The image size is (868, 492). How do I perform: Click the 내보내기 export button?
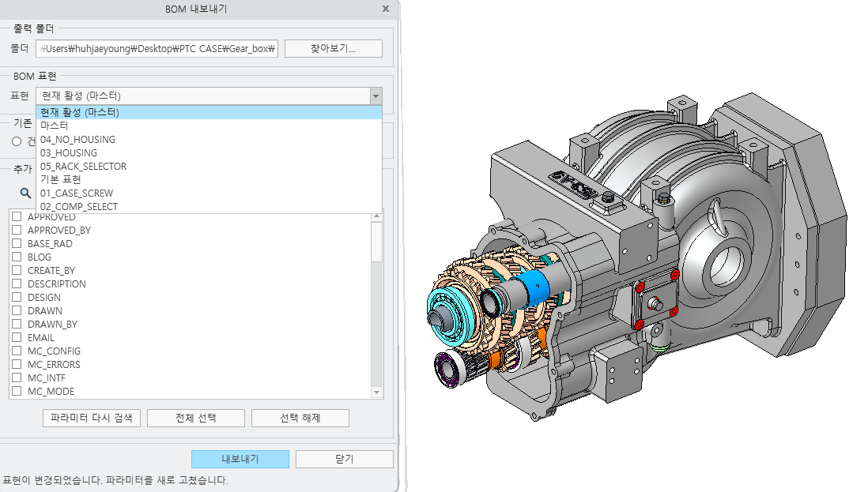point(240,459)
